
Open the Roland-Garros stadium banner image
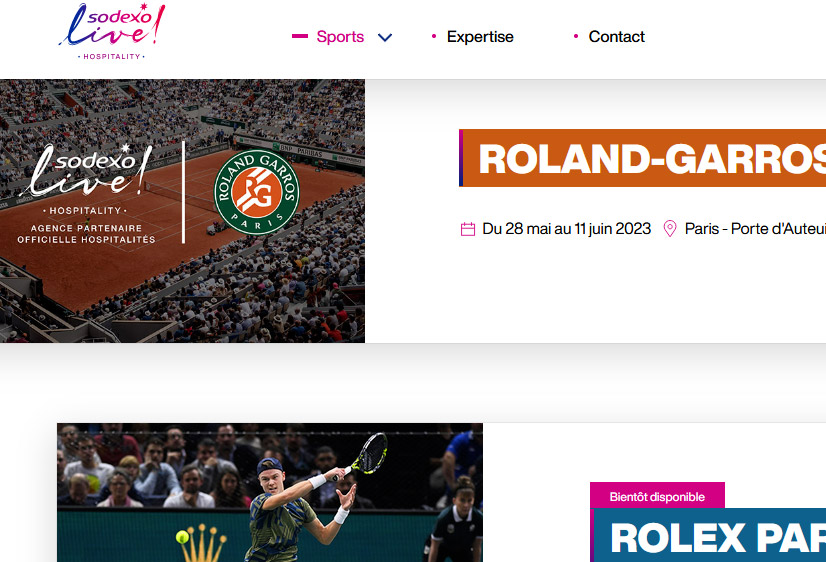pos(182,211)
